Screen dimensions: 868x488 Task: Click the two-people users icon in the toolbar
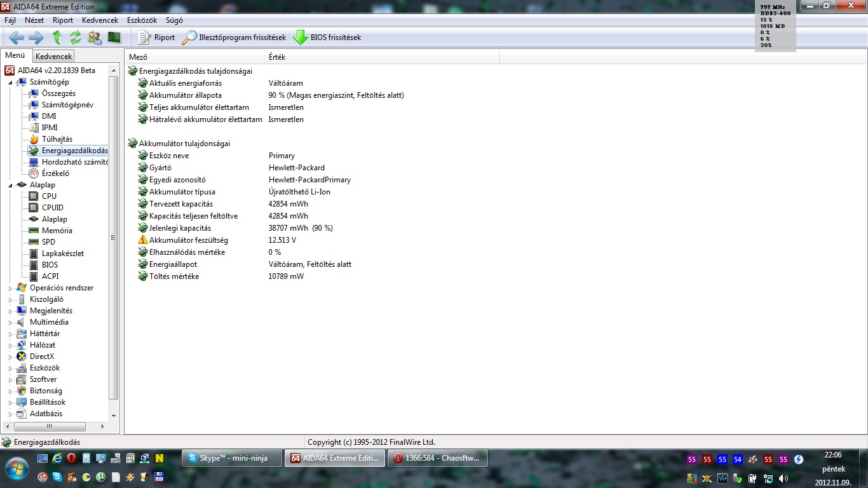pyautogui.click(x=95, y=37)
